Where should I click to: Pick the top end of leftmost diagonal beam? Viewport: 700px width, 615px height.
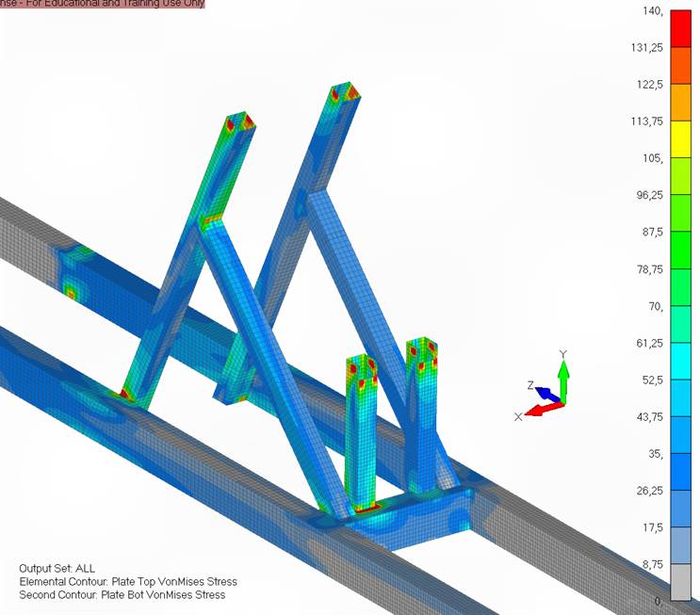coord(239,122)
